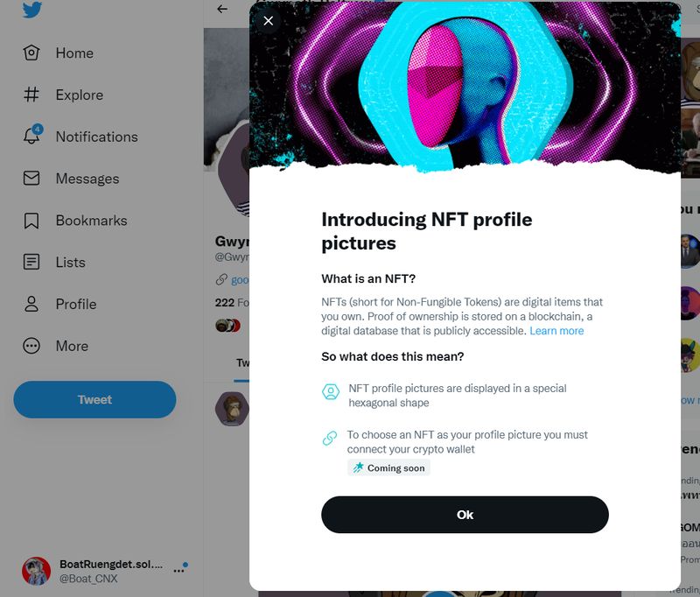Viewport: 700px width, 597px height.
Task: Open the account switcher ellipsis menu
Action: pyautogui.click(x=180, y=569)
